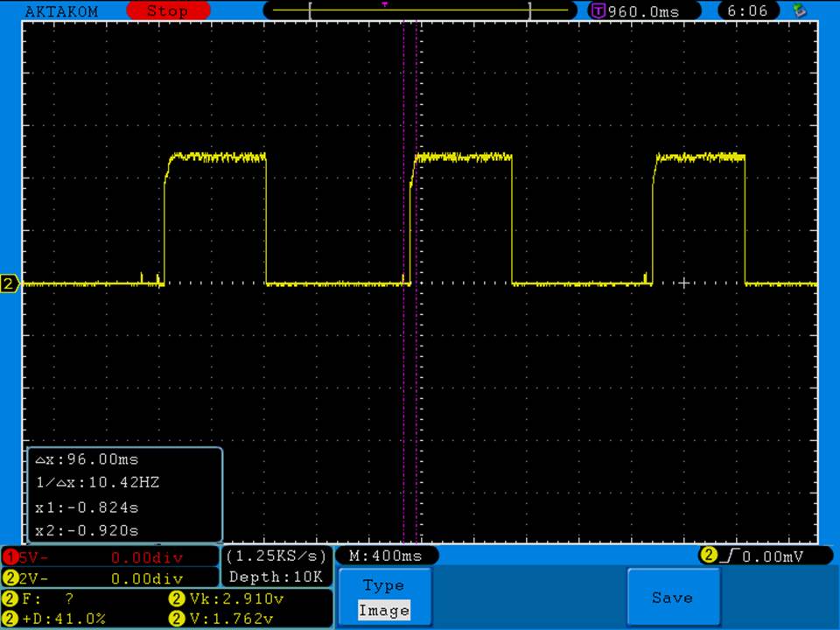Viewport: 840px width, 630px height.
Task: Click the AKTAKOM brand logo
Action: point(61,11)
